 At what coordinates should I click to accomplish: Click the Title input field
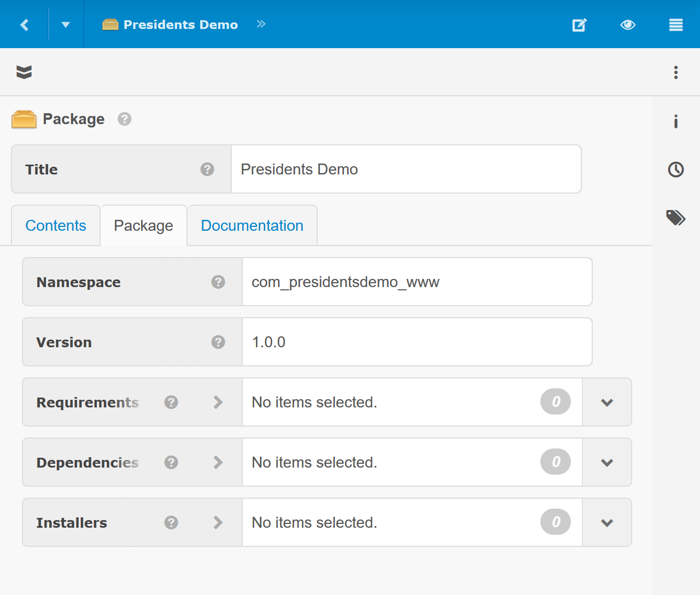coord(406,170)
